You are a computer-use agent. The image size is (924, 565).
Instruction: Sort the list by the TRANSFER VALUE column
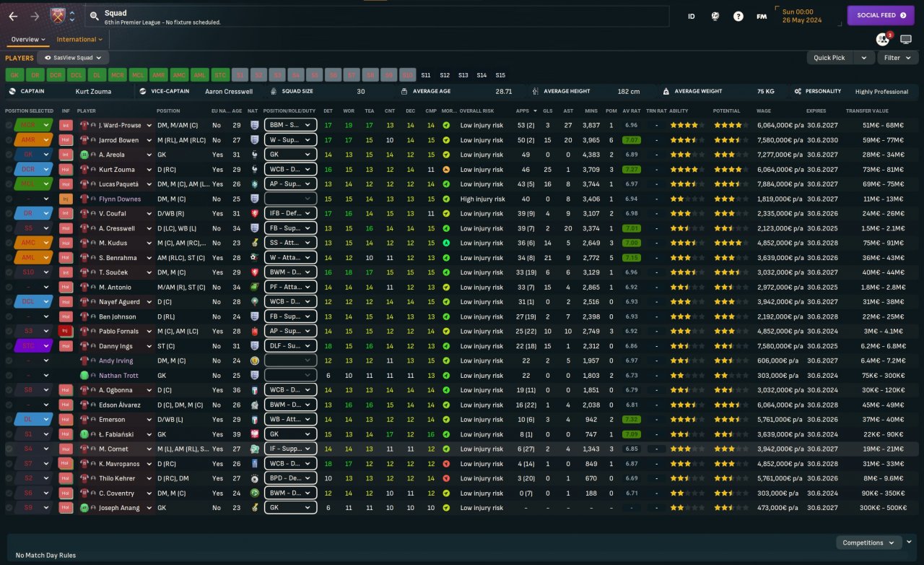[x=868, y=111]
